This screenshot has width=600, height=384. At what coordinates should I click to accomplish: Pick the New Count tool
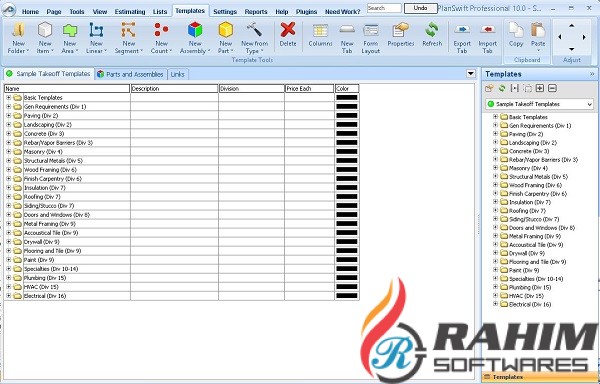tap(161, 38)
